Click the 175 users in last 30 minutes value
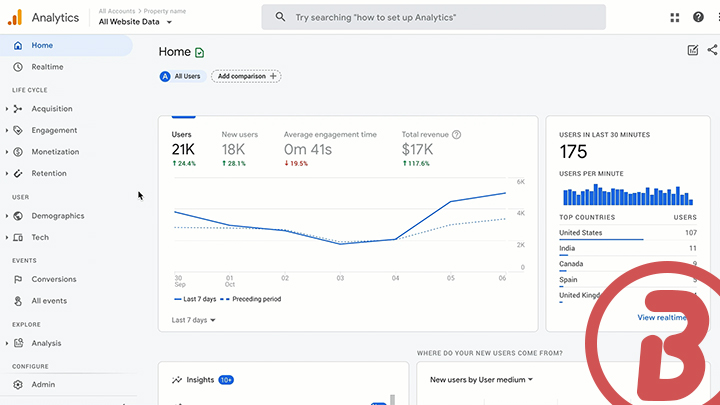720x405 pixels. pyautogui.click(x=573, y=152)
